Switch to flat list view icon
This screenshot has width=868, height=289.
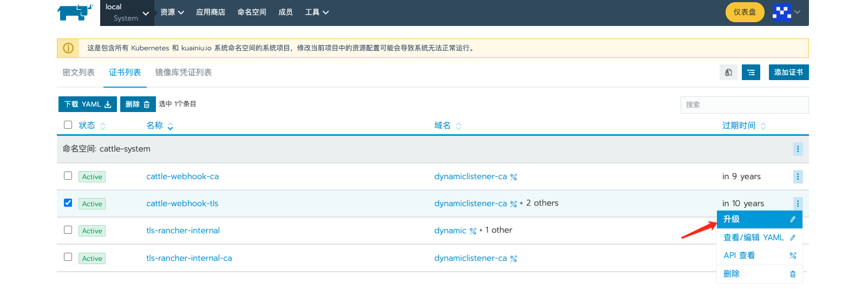[x=728, y=73]
